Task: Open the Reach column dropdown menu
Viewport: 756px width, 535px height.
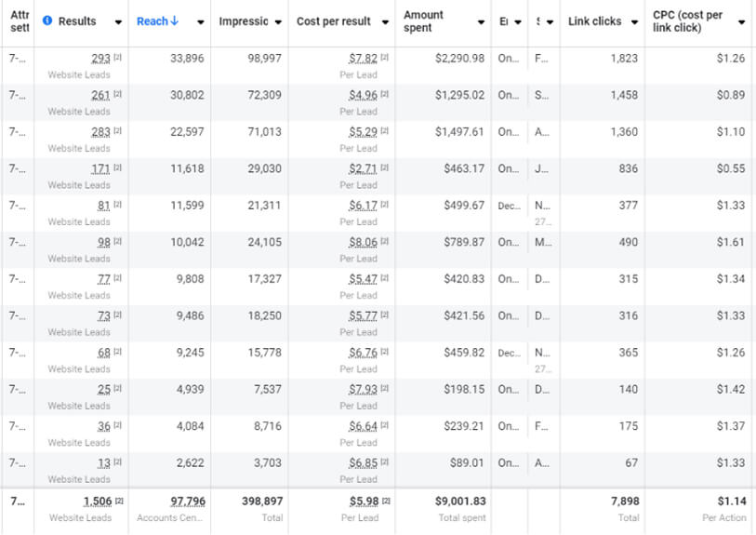Action: click(x=199, y=21)
